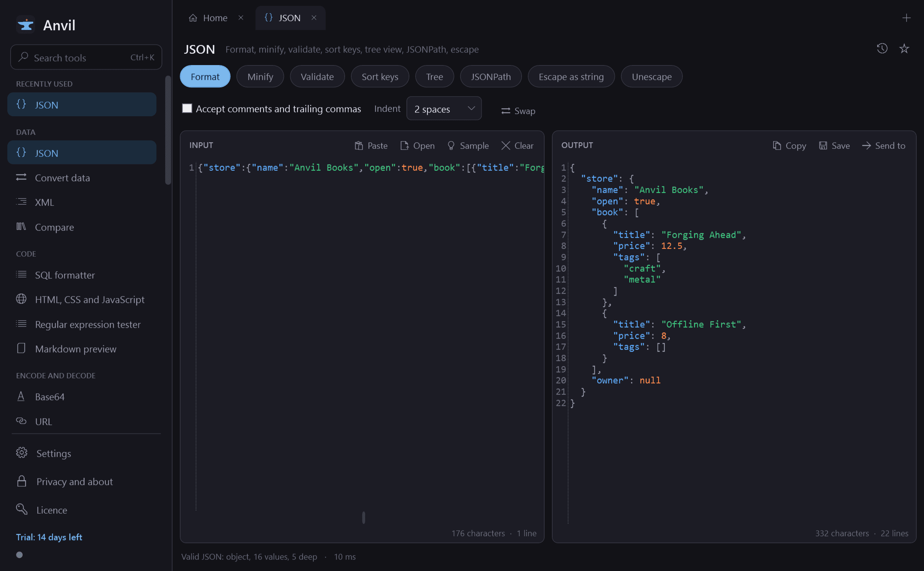
Task: Save the output to file
Action: coord(834,145)
